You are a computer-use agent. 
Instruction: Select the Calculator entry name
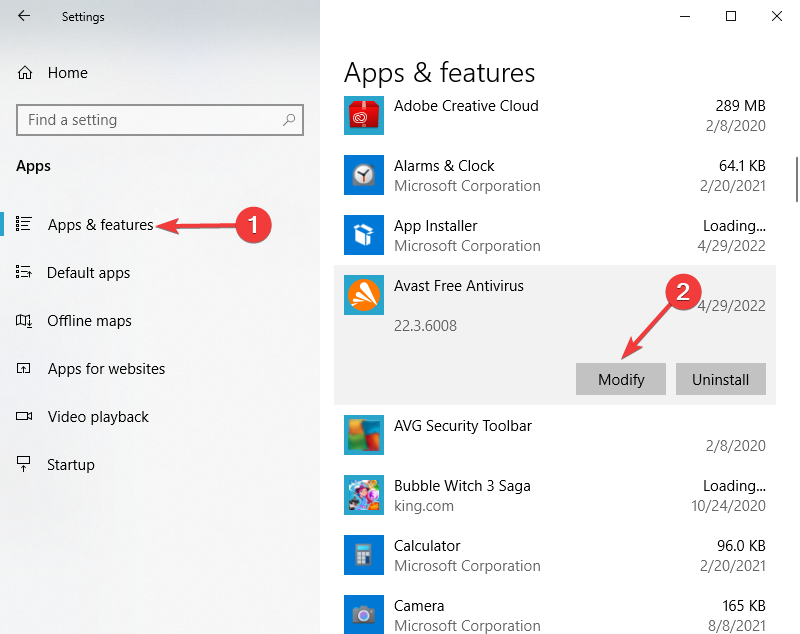[x=427, y=546]
